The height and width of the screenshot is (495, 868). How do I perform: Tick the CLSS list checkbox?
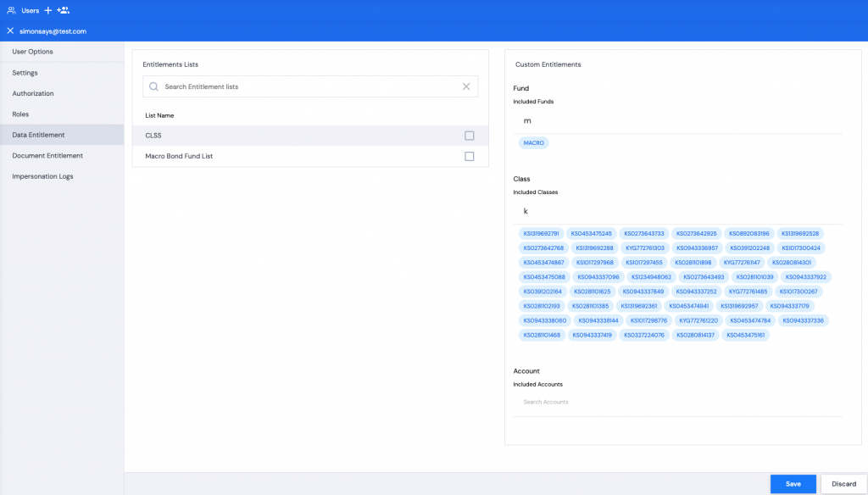[x=470, y=136]
